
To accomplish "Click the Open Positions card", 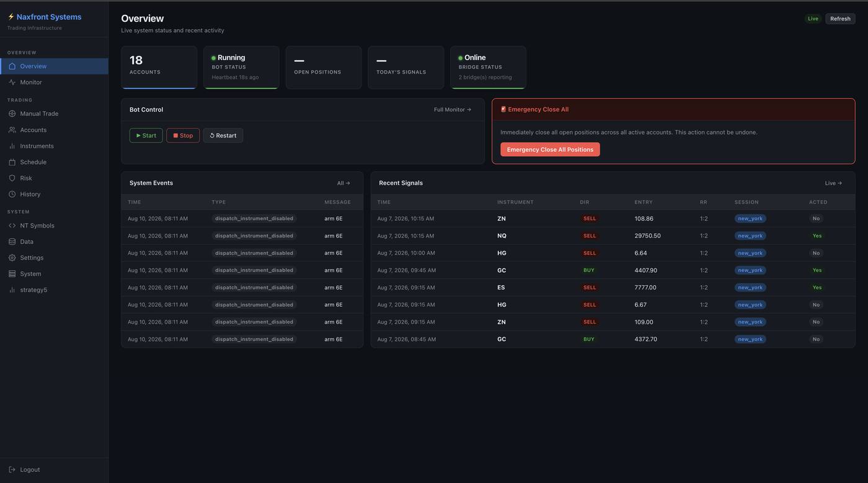I will click(324, 68).
